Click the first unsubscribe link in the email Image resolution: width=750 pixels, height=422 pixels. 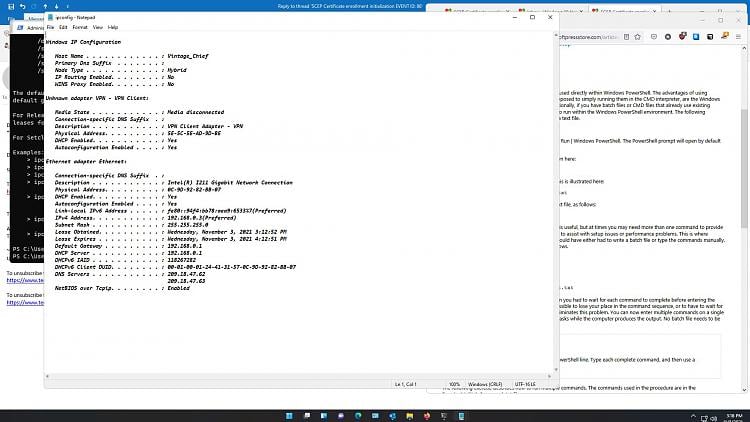coord(25,280)
